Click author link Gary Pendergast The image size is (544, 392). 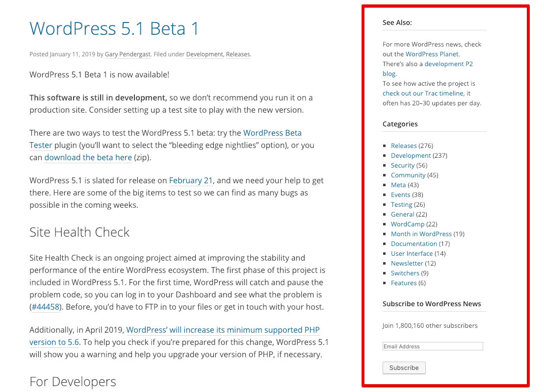[128, 54]
